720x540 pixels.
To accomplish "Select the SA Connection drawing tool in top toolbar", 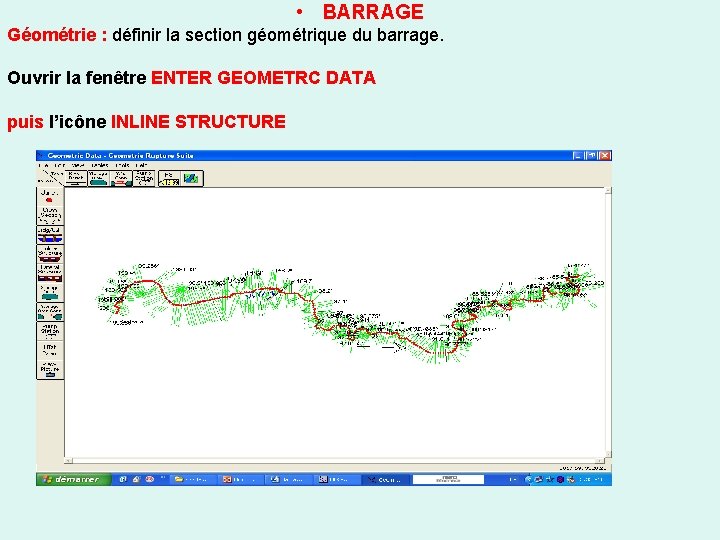I will 121,178.
